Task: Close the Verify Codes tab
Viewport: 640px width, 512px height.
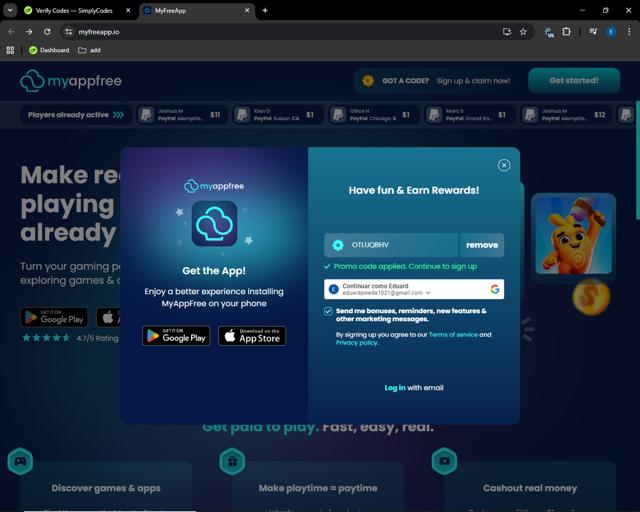Action: pos(128,11)
